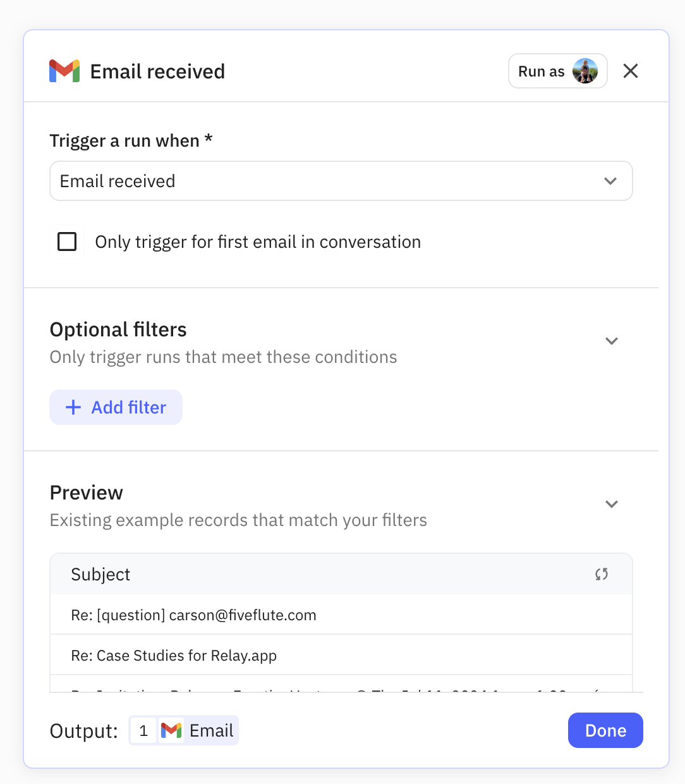Viewport: 685px width, 784px height.
Task: Select the carson@fiveflute.com question email row
Action: click(x=193, y=615)
